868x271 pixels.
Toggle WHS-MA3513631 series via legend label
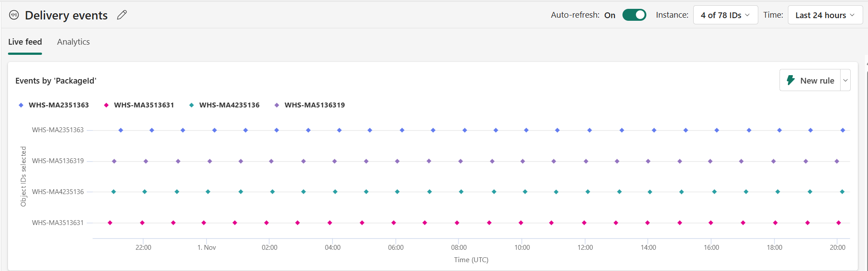pyautogui.click(x=144, y=105)
